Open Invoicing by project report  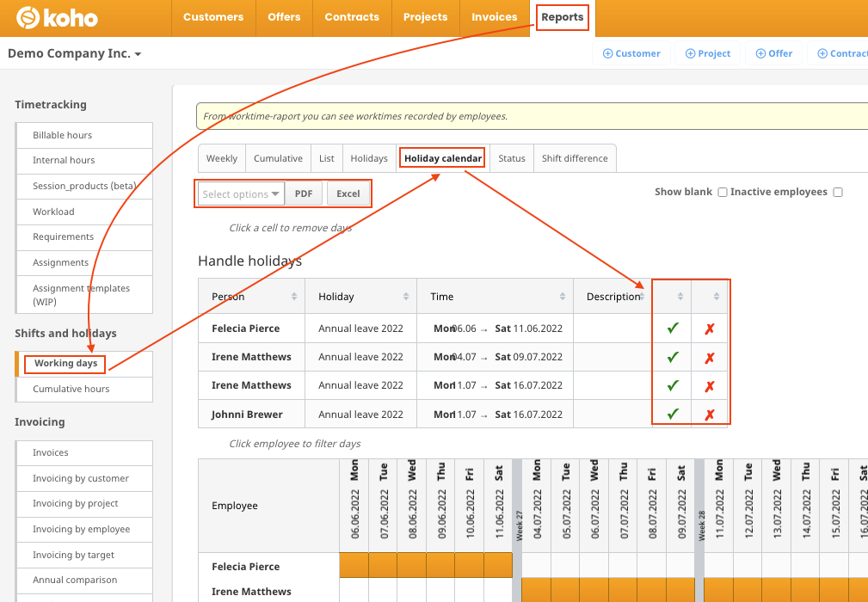[84, 503]
